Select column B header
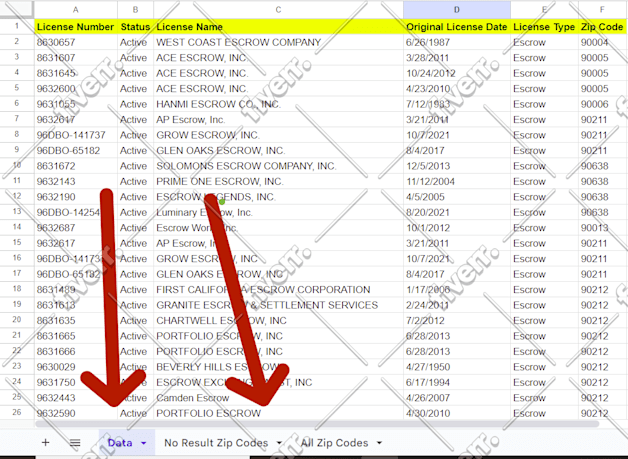628x459 pixels. [135, 10]
